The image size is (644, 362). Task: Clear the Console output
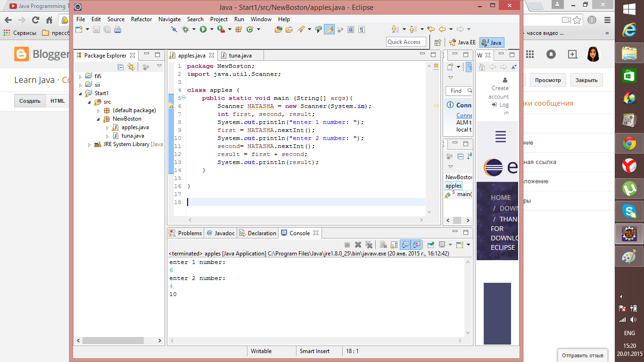pos(383,245)
